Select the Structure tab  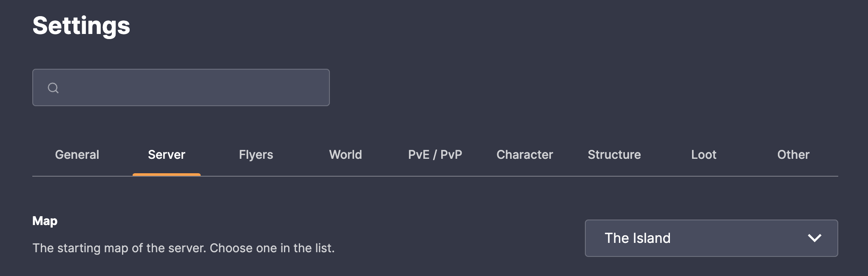(x=614, y=155)
